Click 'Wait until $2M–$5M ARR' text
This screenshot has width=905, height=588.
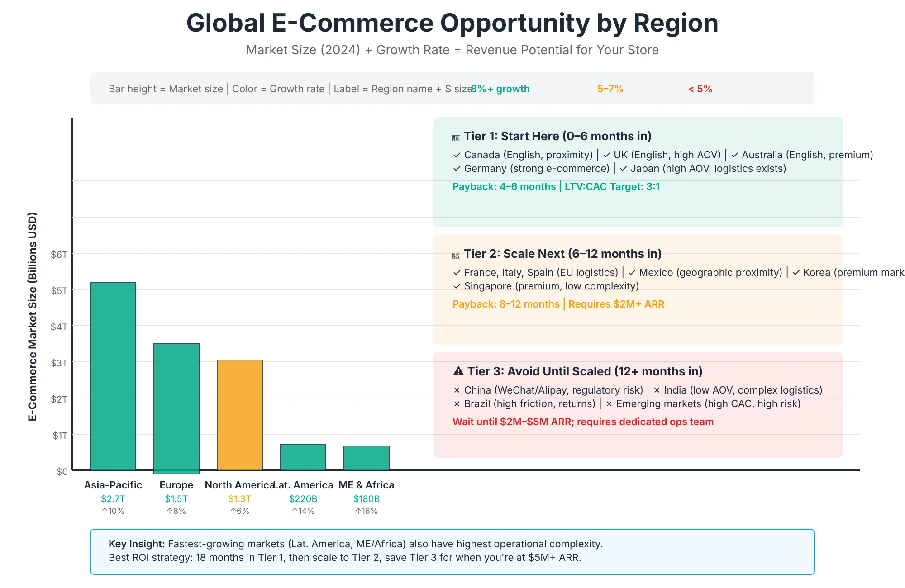click(512, 422)
